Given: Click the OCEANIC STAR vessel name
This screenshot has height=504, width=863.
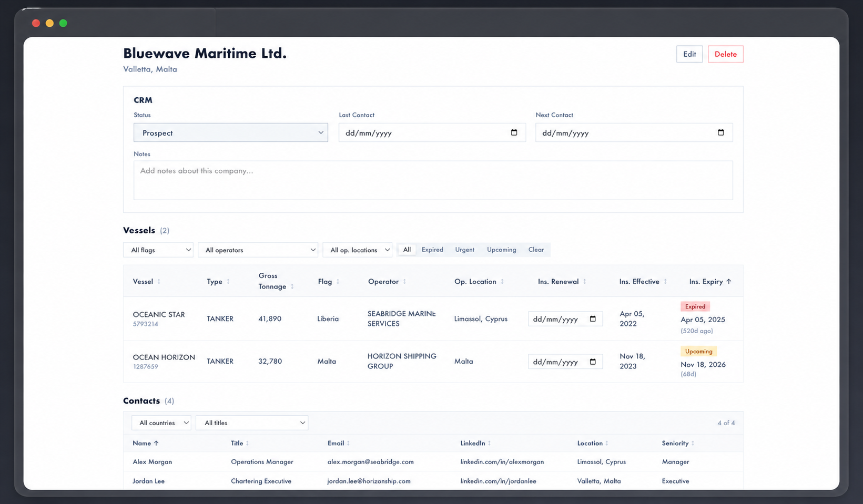Looking at the screenshot, I should click(159, 314).
